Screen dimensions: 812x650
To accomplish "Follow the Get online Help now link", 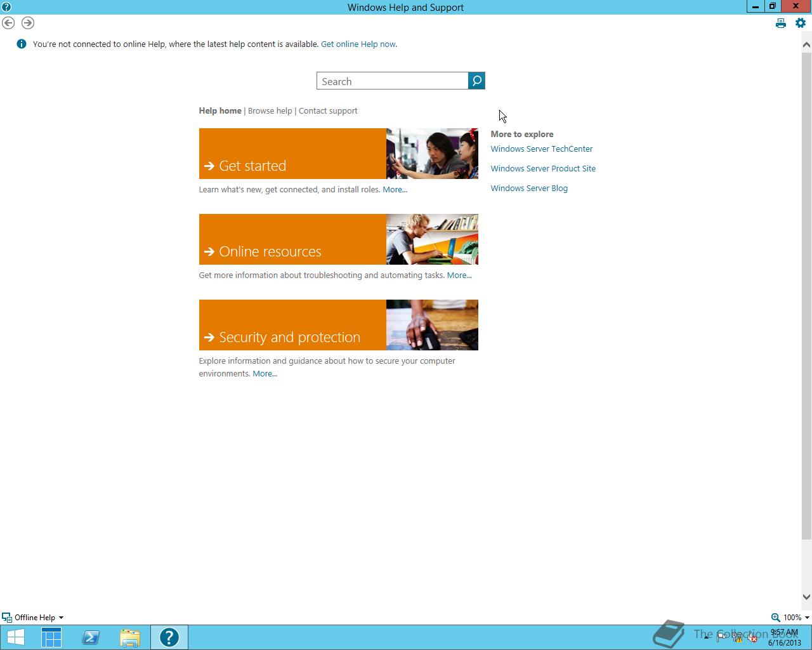I will [x=358, y=44].
